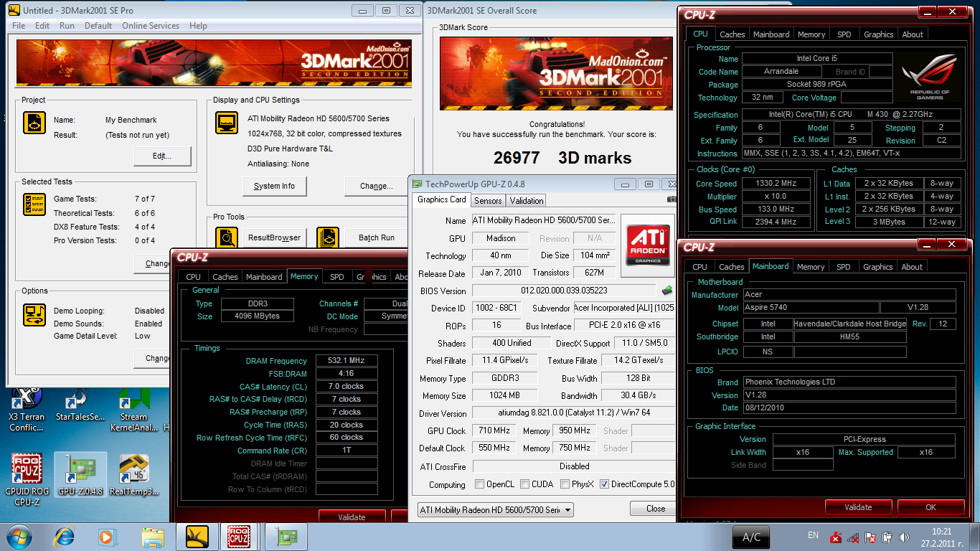Select Caches tab in top CPU-Z window
980x551 pixels.
(732, 34)
